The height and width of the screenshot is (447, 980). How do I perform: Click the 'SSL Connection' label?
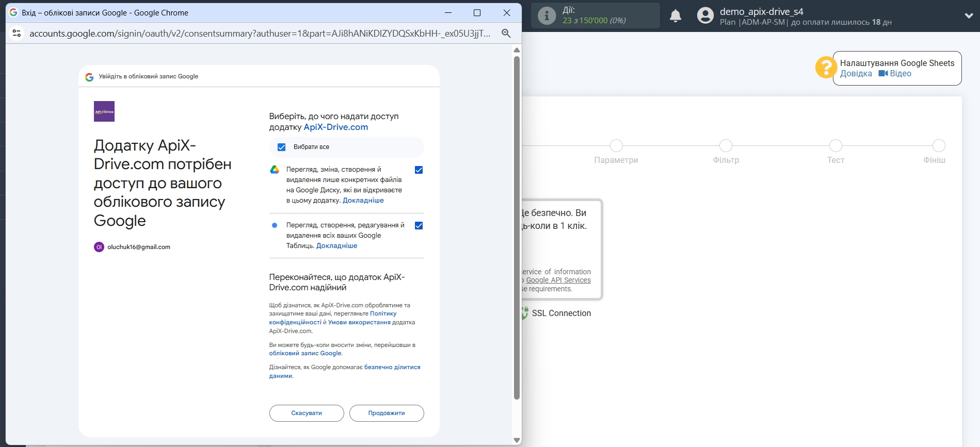point(561,313)
